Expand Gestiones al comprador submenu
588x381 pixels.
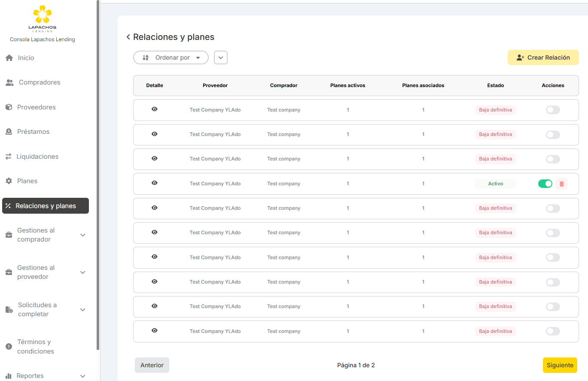coord(83,235)
